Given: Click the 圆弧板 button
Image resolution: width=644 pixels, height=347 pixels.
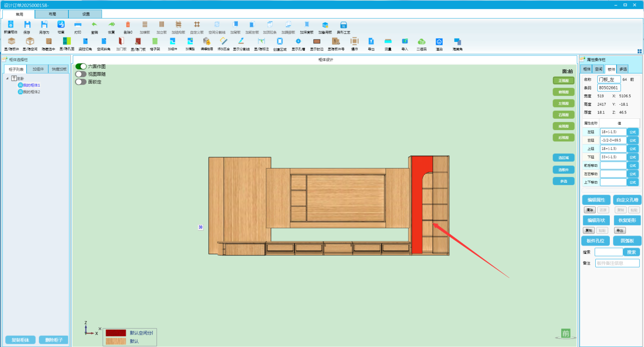Looking at the screenshot, I should pos(627,241).
